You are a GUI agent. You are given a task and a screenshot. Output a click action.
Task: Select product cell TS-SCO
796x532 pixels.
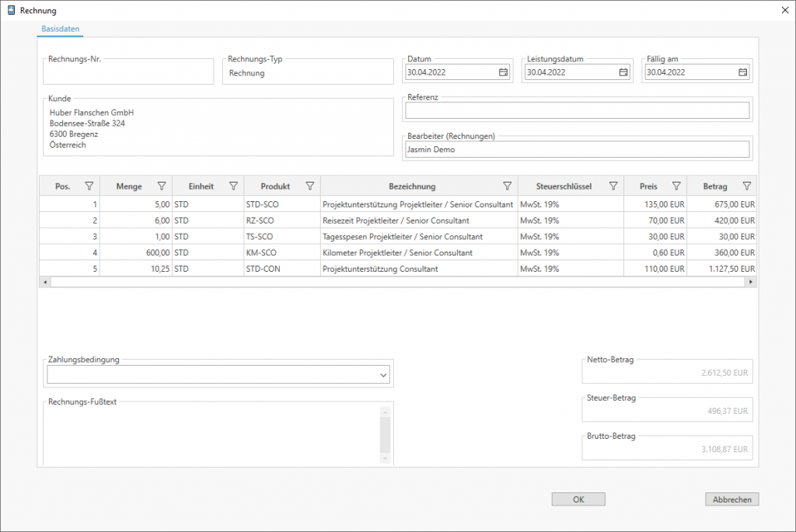[x=282, y=236]
